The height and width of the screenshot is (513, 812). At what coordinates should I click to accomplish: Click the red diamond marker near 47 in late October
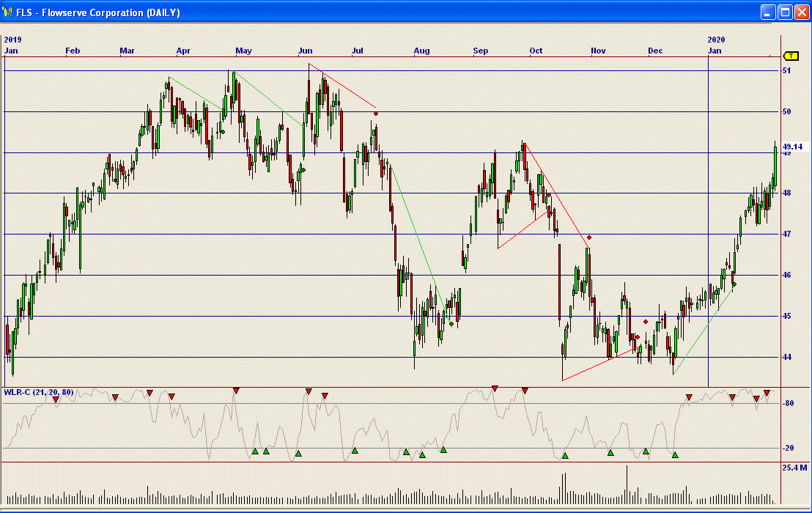point(589,237)
